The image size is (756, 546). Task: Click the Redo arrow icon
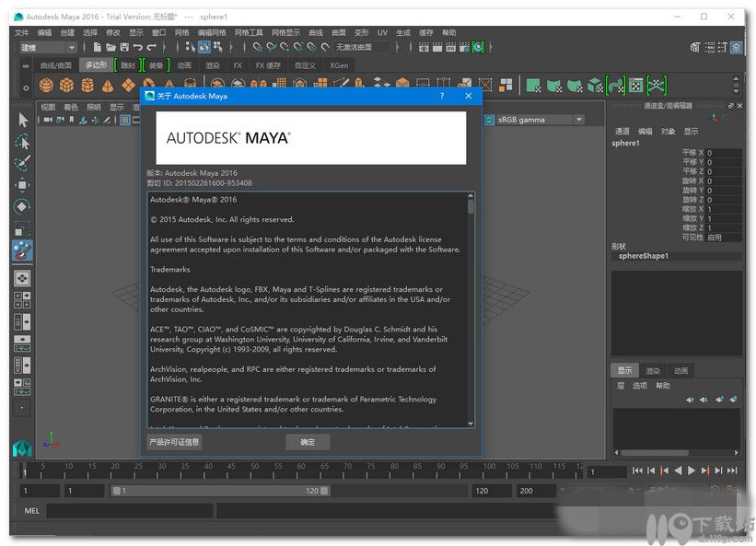click(151, 47)
